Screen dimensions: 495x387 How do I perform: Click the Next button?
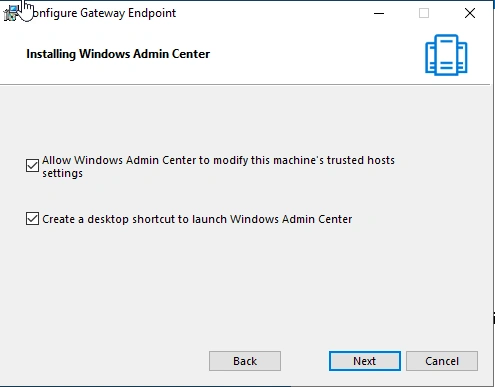coord(365,361)
